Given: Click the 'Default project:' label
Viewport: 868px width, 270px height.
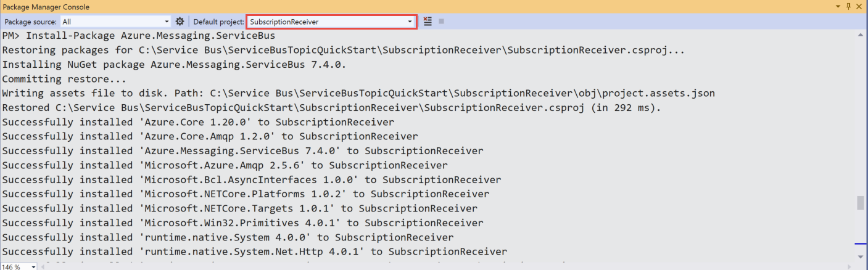Looking at the screenshot, I should point(219,22).
